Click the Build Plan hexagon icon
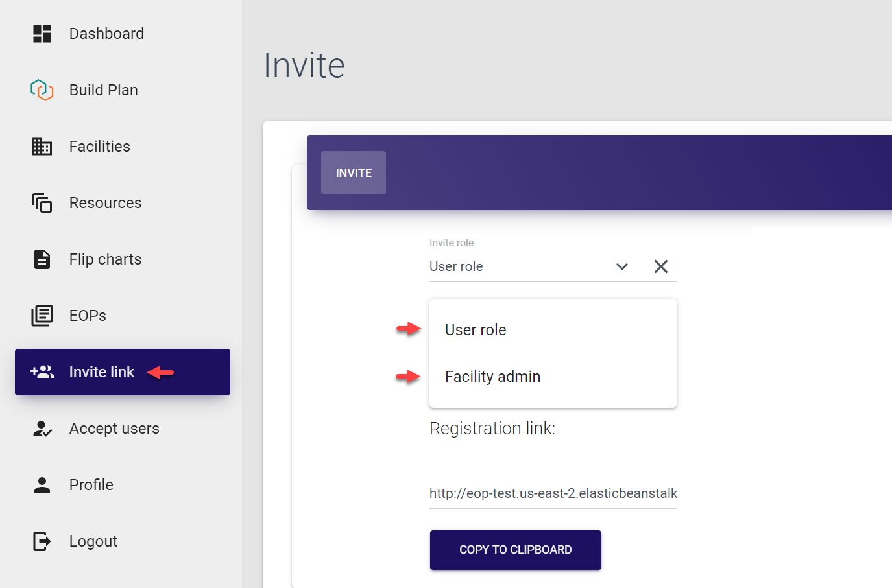892x588 pixels. 42,90
